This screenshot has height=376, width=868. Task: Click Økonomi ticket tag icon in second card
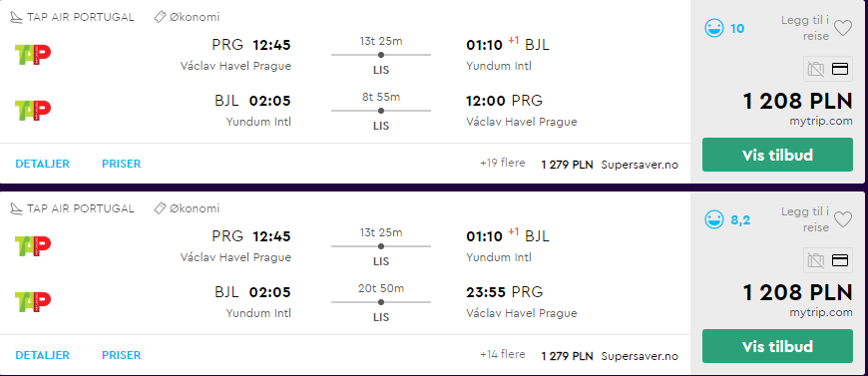[x=160, y=208]
